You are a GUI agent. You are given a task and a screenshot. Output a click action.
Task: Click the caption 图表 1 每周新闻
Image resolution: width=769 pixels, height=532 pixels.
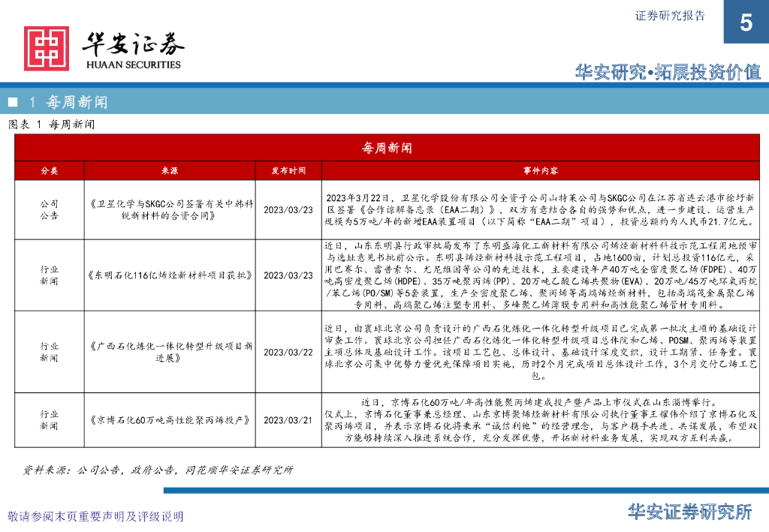(x=52, y=125)
